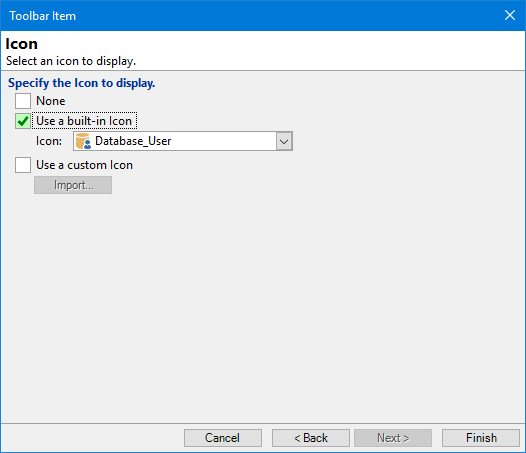The height and width of the screenshot is (453, 526).
Task: Click the Import... button
Action: (x=73, y=185)
